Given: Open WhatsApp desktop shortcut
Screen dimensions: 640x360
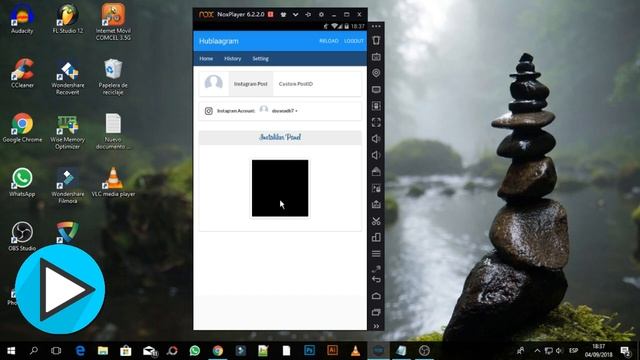Looking at the screenshot, I should click(x=22, y=182).
